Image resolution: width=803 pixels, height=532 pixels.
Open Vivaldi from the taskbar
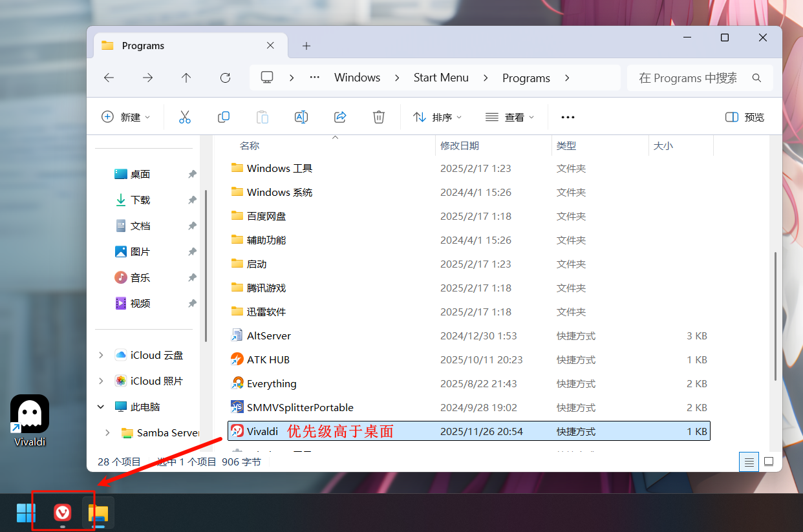point(63,513)
